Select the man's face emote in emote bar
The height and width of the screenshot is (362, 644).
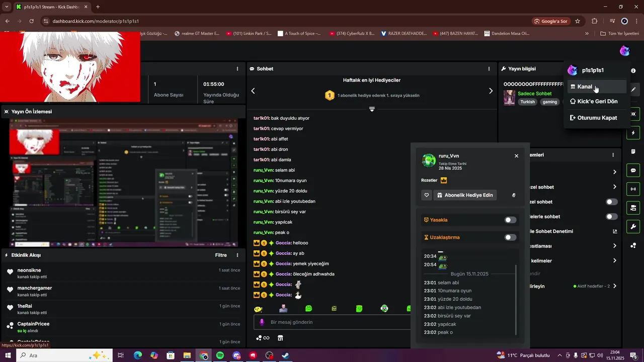283,308
